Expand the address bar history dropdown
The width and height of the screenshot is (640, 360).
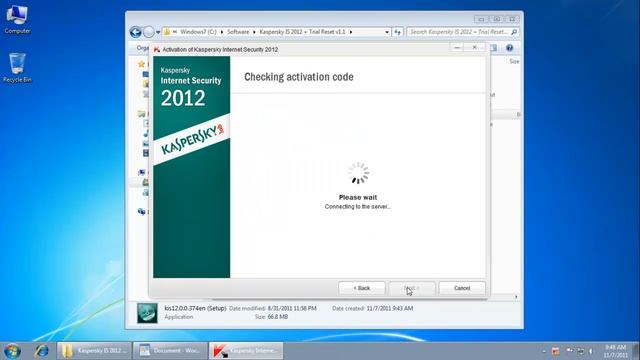pyautogui.click(x=387, y=32)
